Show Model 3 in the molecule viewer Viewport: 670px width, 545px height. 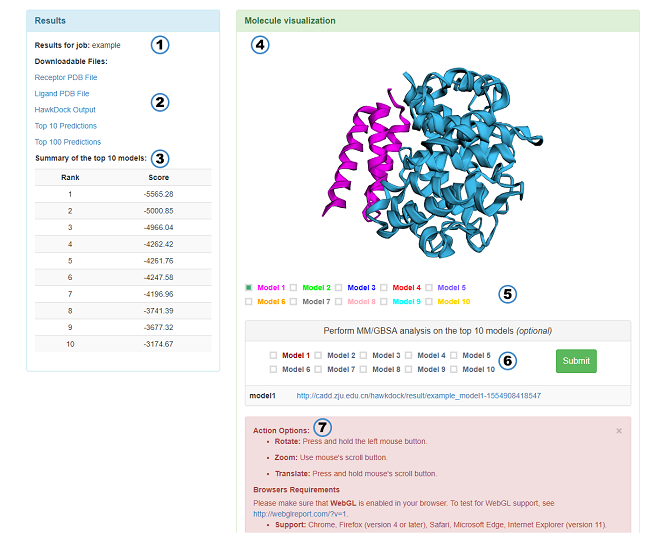pyautogui.click(x=340, y=287)
